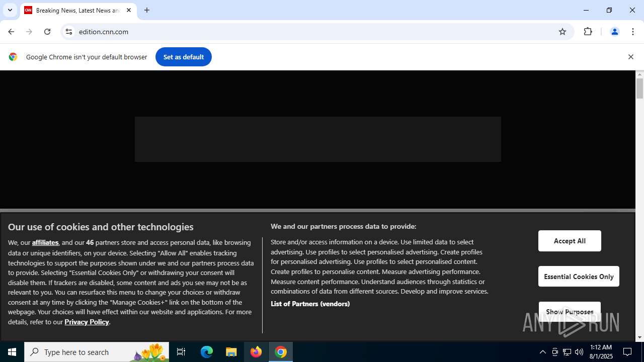Open the notification center icon
The image size is (644, 362).
pos(627,352)
